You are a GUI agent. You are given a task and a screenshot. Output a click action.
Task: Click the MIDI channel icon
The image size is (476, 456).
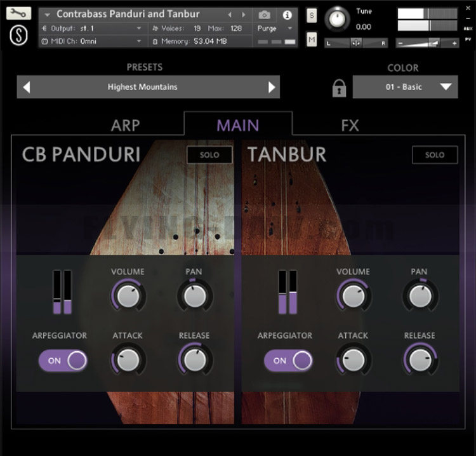point(44,41)
